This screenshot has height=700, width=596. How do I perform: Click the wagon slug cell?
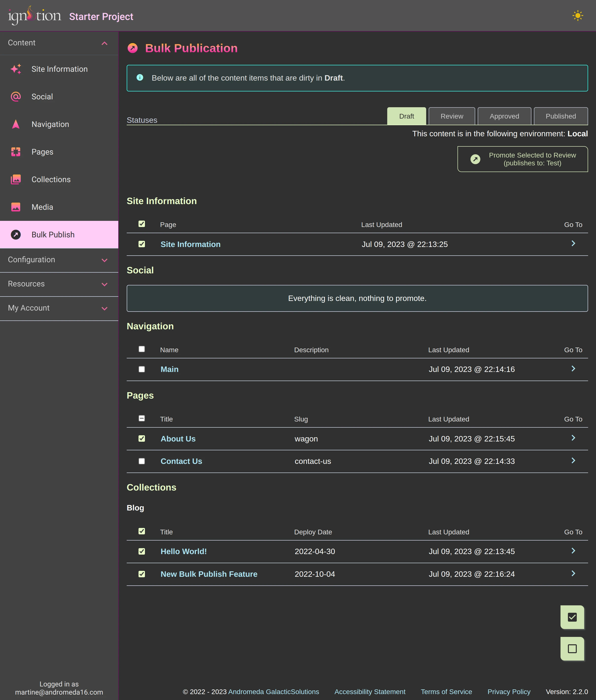pyautogui.click(x=306, y=439)
